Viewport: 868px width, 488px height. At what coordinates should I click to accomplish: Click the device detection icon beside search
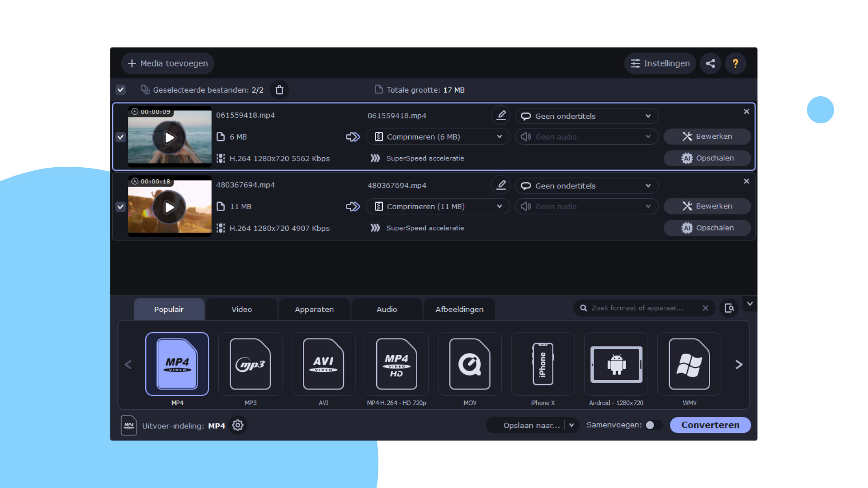(x=729, y=308)
